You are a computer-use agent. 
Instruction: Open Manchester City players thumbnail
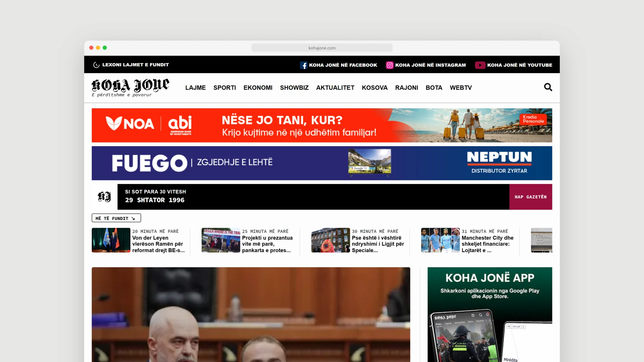point(440,240)
